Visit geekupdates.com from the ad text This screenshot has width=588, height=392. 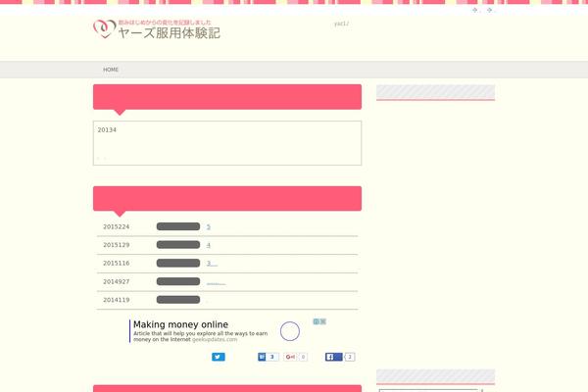point(215,339)
